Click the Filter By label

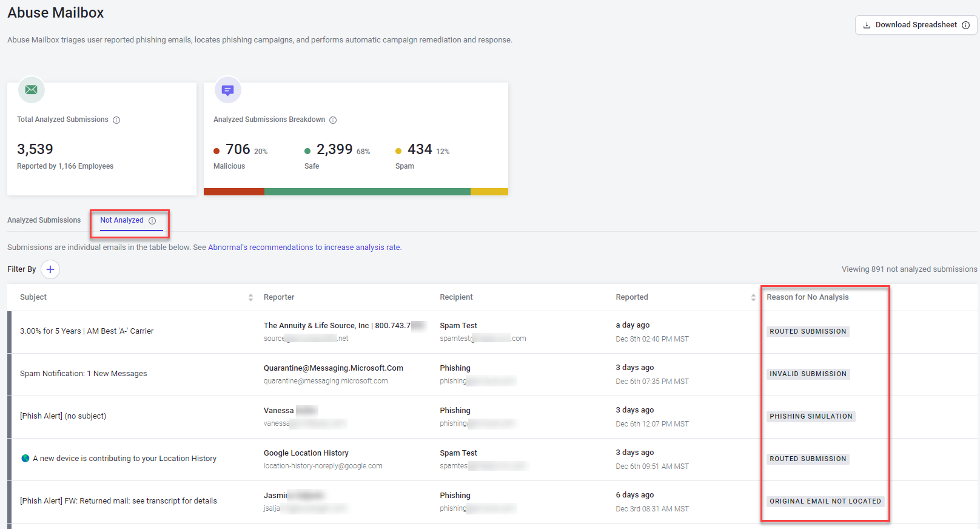coord(22,269)
